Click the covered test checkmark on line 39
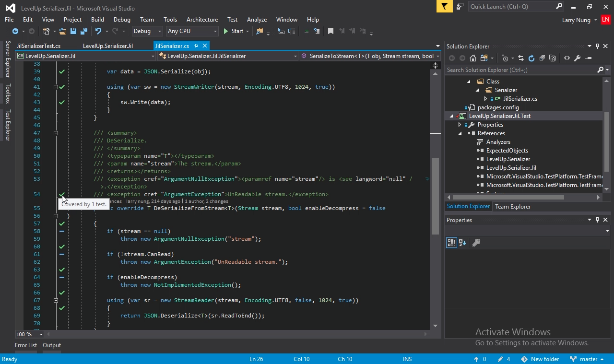Image resolution: width=614 pixels, height=364 pixels. [x=62, y=71]
